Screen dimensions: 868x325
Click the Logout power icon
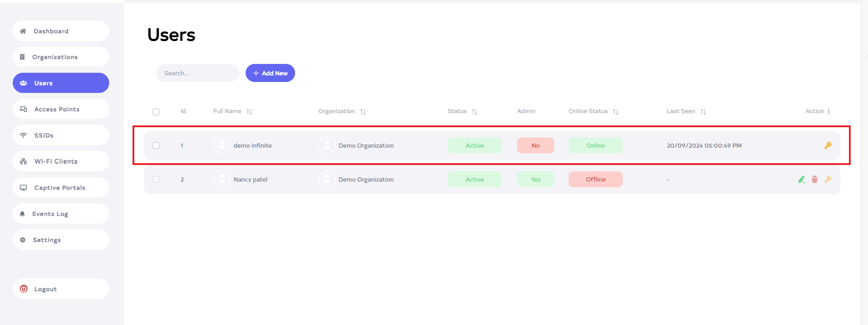tap(24, 289)
